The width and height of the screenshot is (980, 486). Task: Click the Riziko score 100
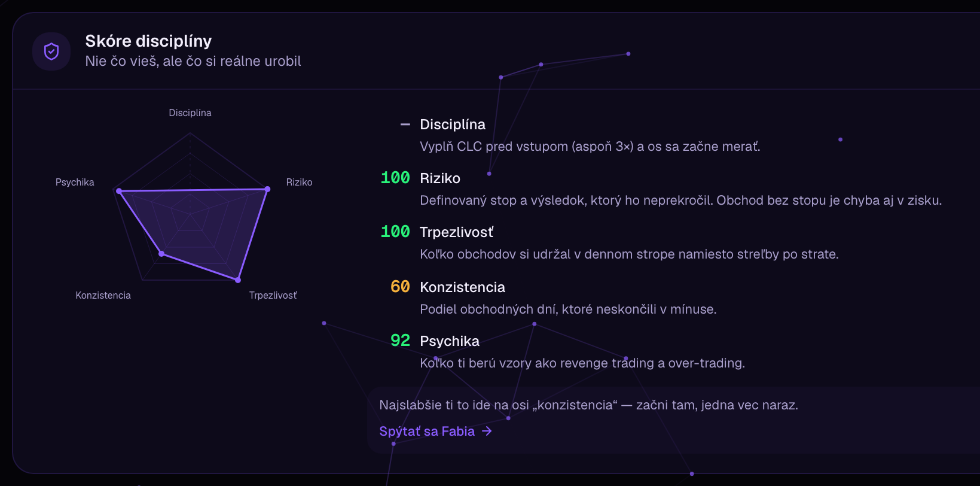pos(395,178)
